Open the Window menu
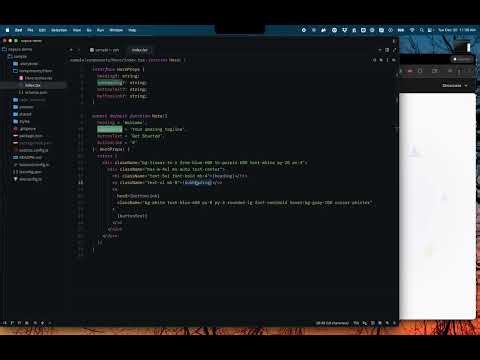 pos(116,30)
